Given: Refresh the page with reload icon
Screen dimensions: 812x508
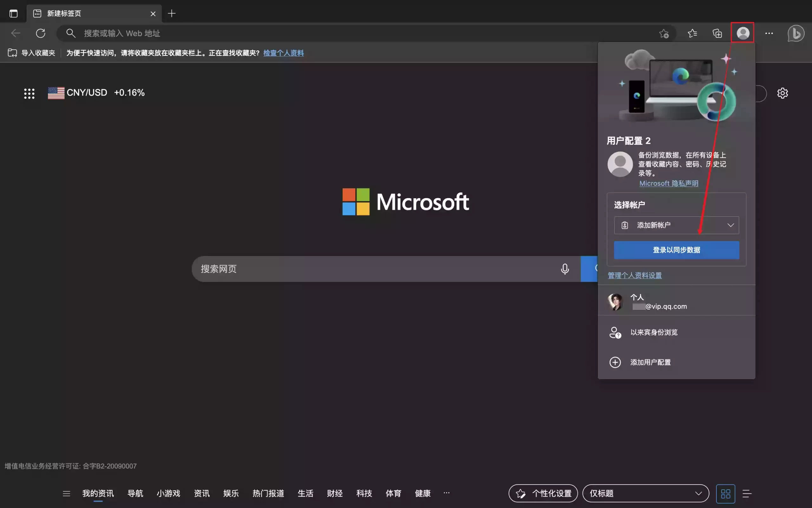Looking at the screenshot, I should (41, 33).
